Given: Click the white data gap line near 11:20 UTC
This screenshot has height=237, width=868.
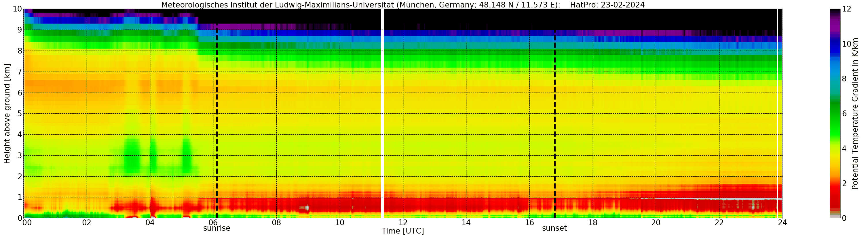Looking at the screenshot, I should tap(382, 113).
